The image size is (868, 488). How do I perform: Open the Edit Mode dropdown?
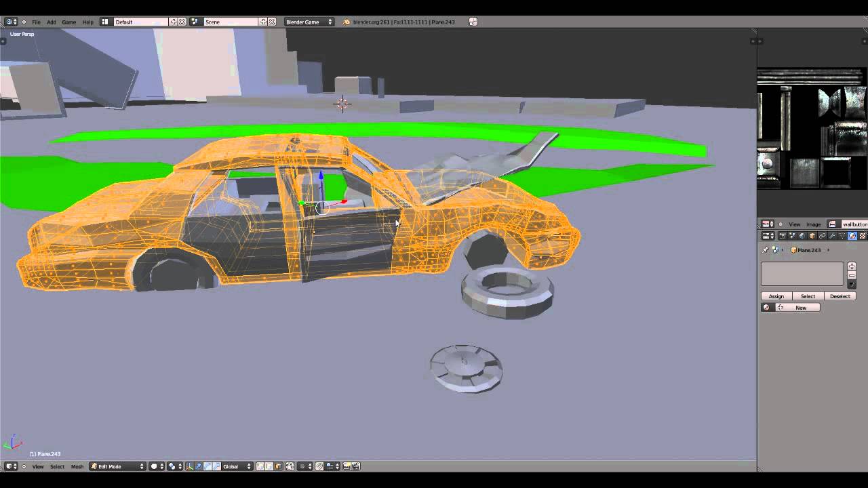[x=115, y=466]
